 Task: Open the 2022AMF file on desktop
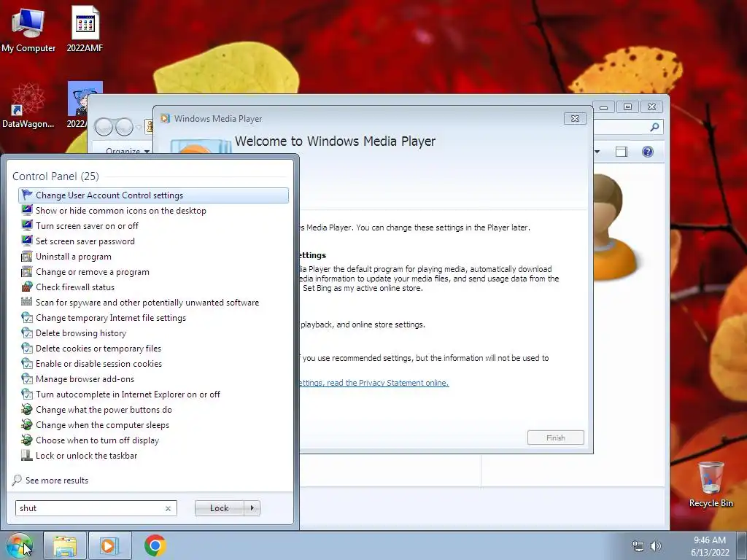click(85, 29)
